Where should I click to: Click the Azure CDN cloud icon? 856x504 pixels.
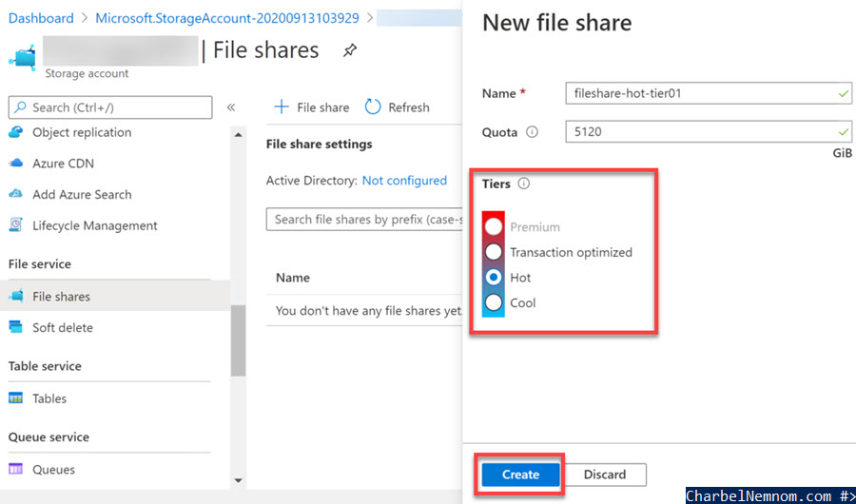point(16,164)
